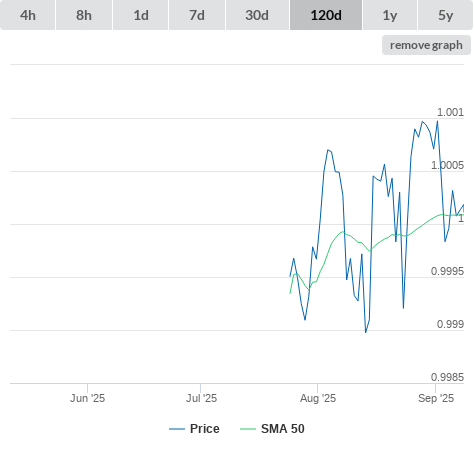Select the 4h time range tab
The width and height of the screenshot is (474, 455).
[28, 15]
